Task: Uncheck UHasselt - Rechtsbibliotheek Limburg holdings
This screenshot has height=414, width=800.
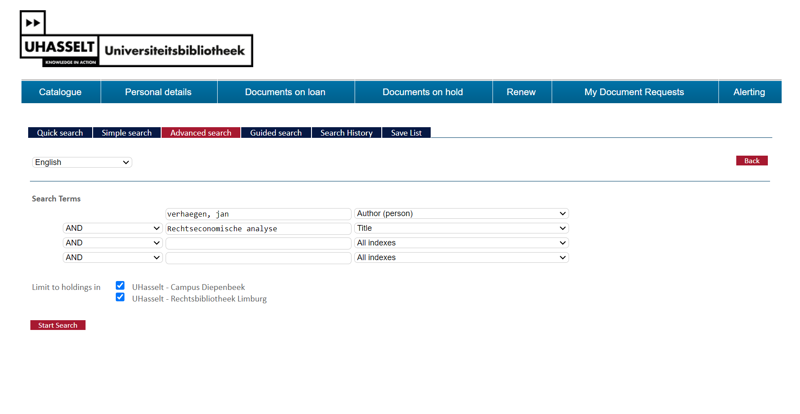Action: [x=120, y=297]
